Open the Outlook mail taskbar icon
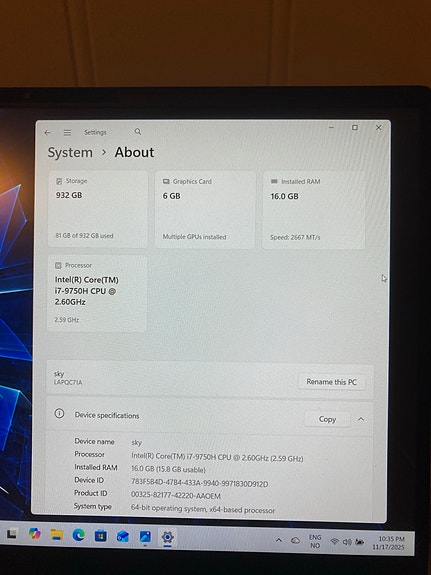 coord(123,536)
